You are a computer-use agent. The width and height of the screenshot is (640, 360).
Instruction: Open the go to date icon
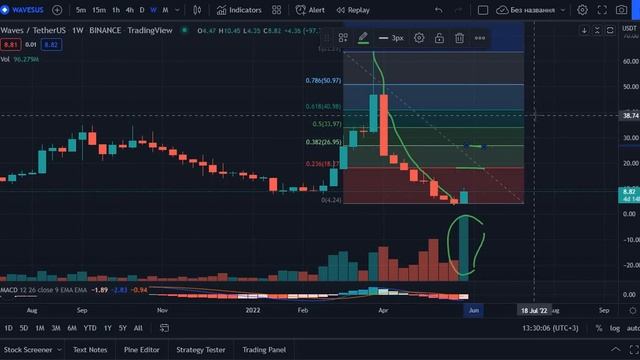[x=164, y=328]
